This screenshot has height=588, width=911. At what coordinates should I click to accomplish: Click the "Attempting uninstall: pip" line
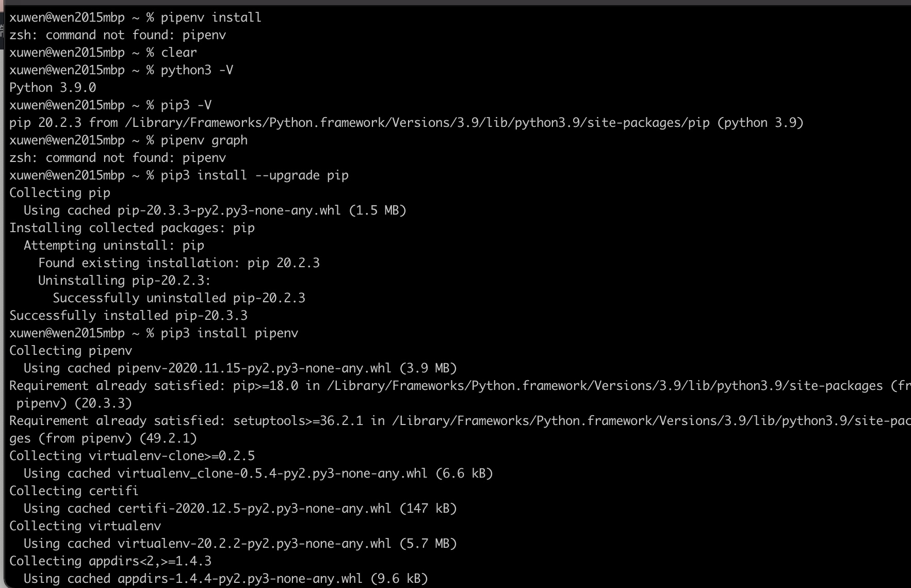pyautogui.click(x=114, y=246)
